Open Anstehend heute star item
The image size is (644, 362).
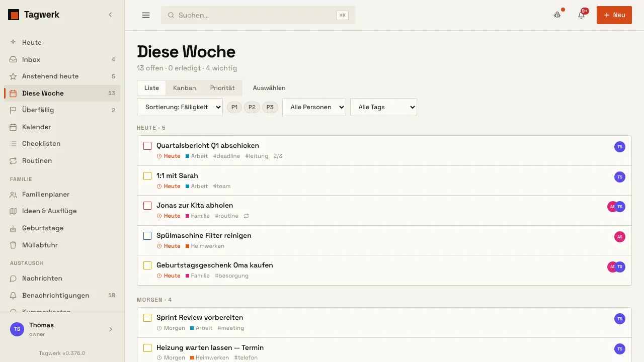[62, 76]
